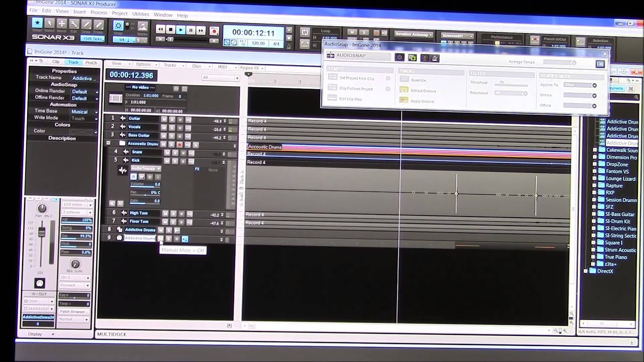This screenshot has height=362, width=644.
Task: Click the Patch Browser button
Action: click(x=73, y=312)
